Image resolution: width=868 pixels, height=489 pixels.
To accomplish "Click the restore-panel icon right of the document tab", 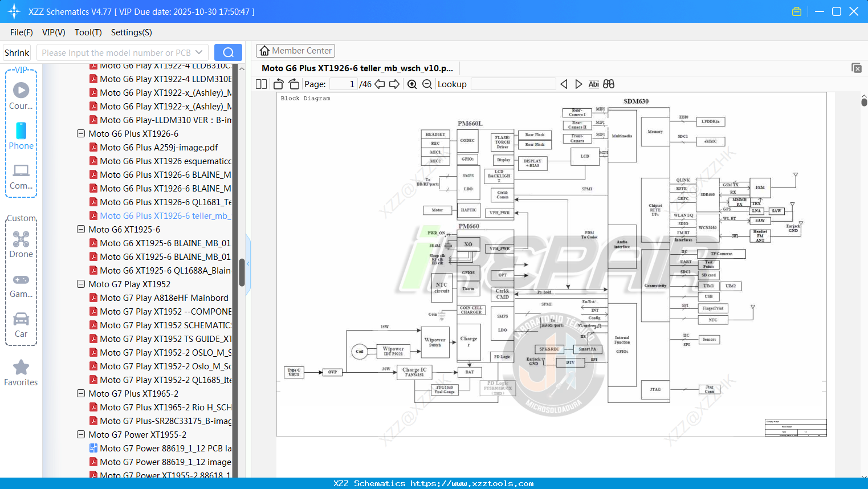I will (x=857, y=68).
